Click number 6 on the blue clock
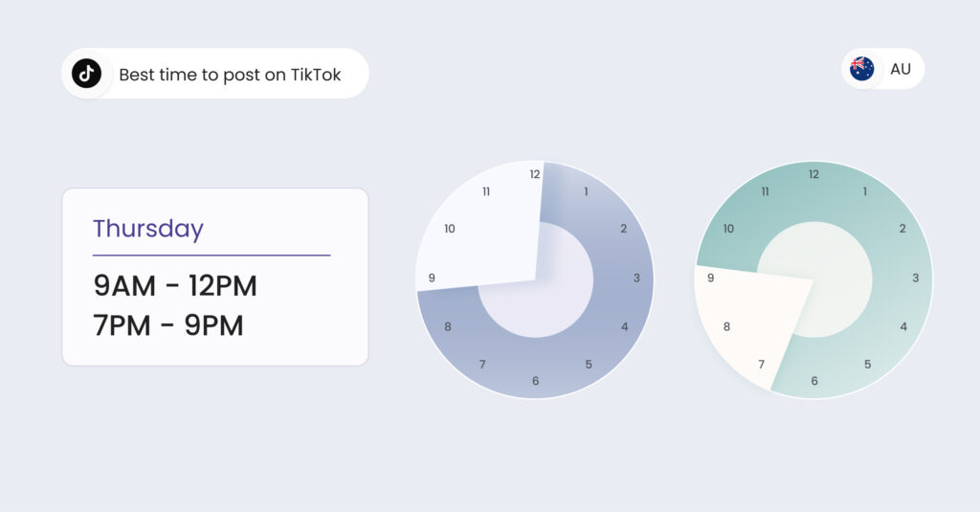The height and width of the screenshot is (512, 980). tap(535, 381)
